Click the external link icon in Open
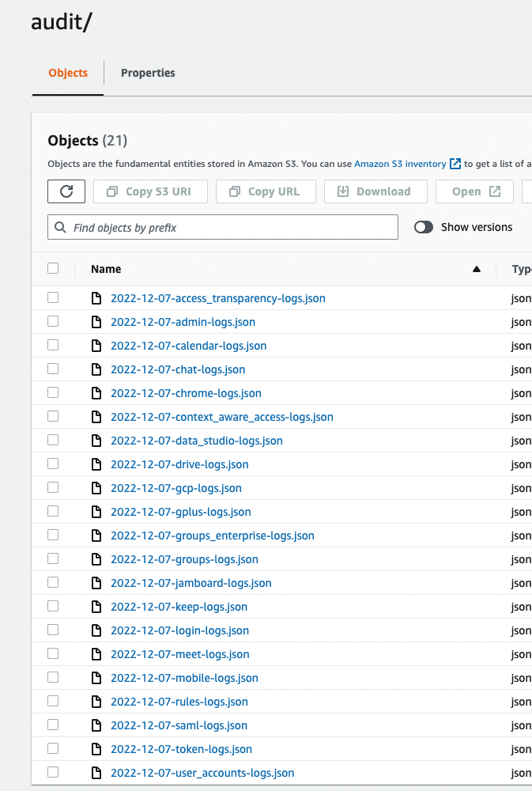Viewport: 532px width, 791px height. [x=495, y=191]
